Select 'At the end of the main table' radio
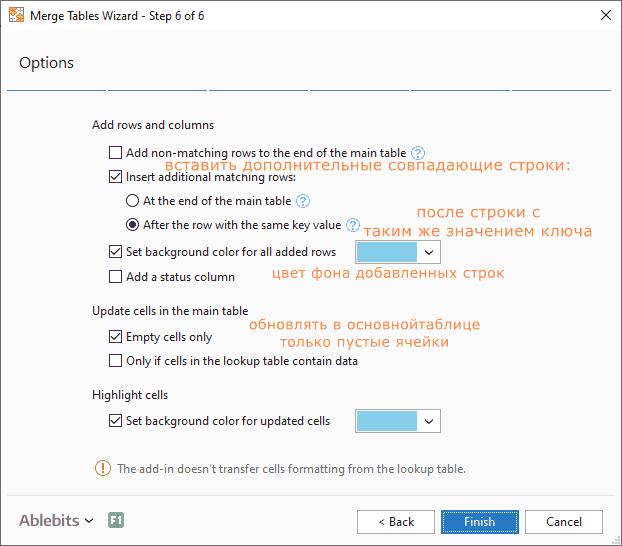Image resolution: width=622 pixels, height=546 pixels. coord(133,201)
